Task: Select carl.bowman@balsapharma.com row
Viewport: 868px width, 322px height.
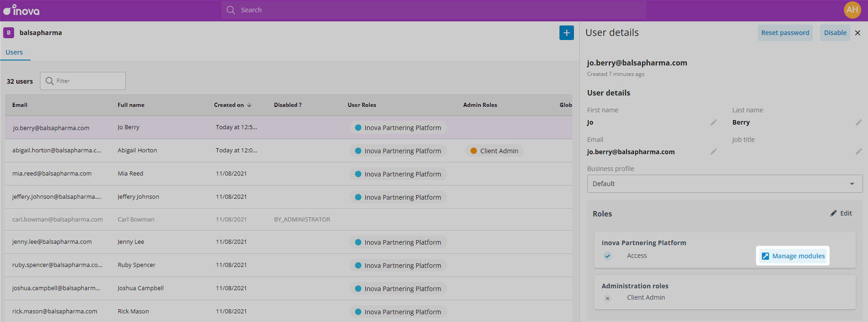Action: 289,219
